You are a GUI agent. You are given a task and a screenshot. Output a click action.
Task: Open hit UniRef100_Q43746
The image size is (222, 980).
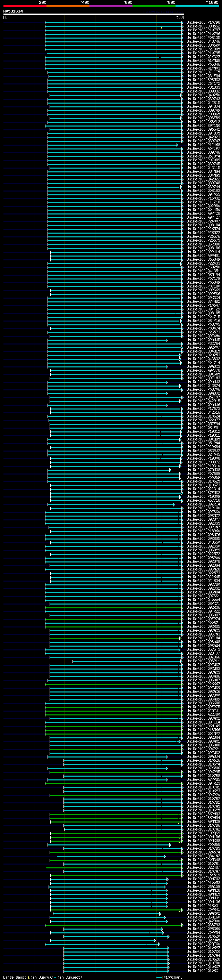click(203, 41)
